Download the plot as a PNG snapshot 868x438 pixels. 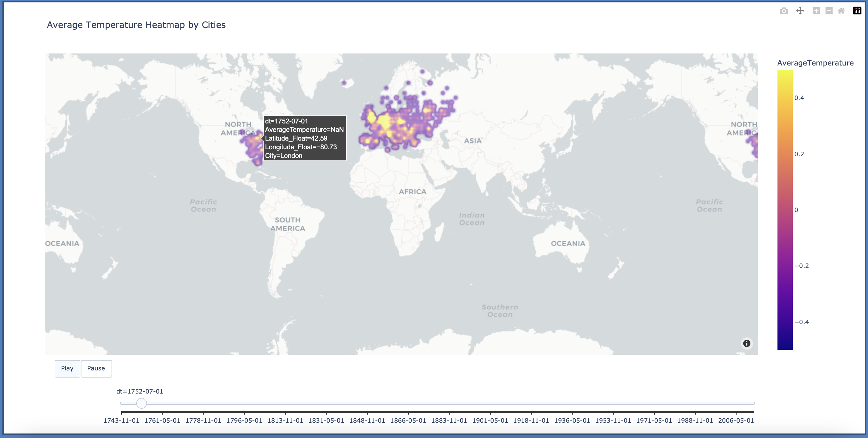pyautogui.click(x=783, y=11)
